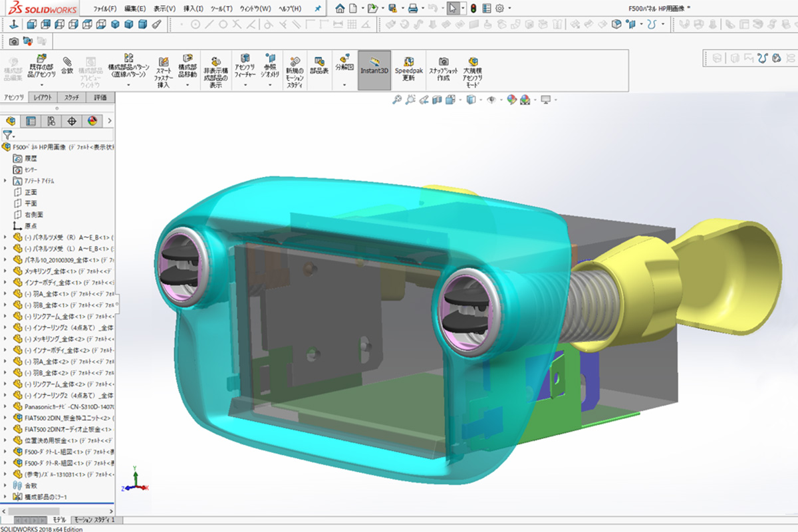This screenshot has width=798, height=532.
Task: Open the Home icon in the top toolbar
Action: click(340, 9)
